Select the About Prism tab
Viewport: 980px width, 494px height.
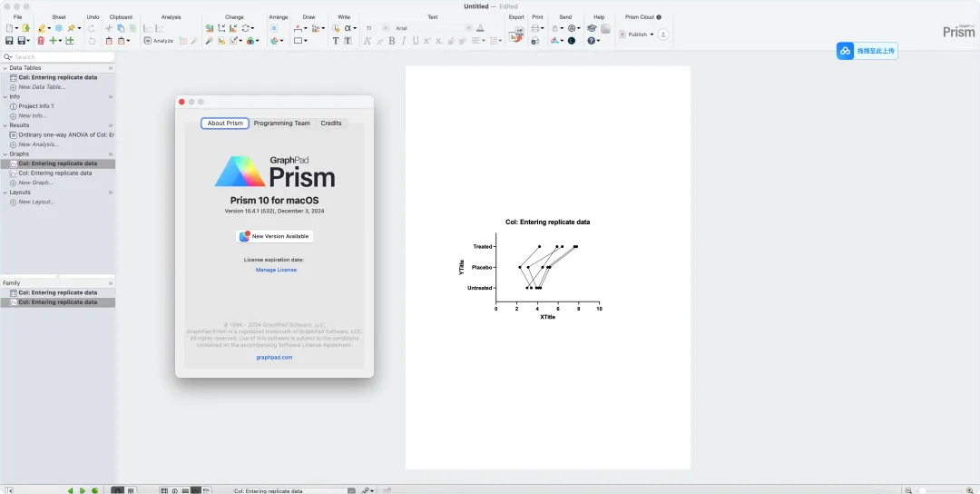pyautogui.click(x=225, y=123)
